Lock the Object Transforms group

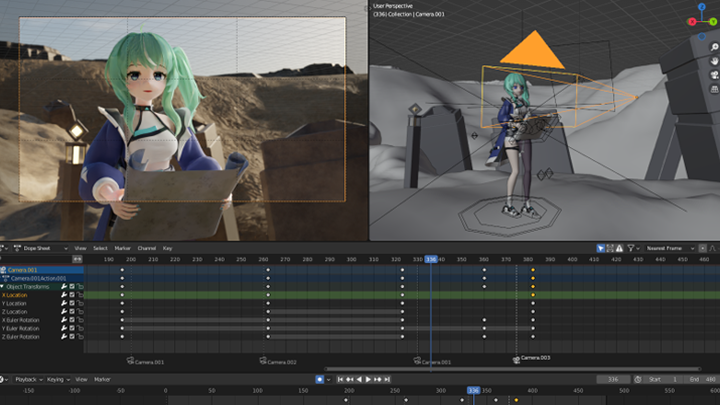80,287
